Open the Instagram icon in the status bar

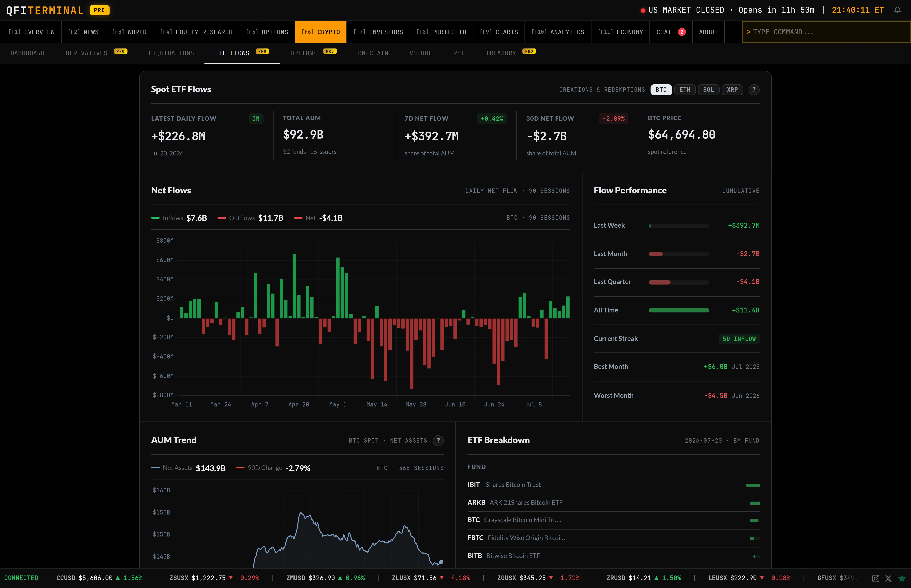(875, 578)
